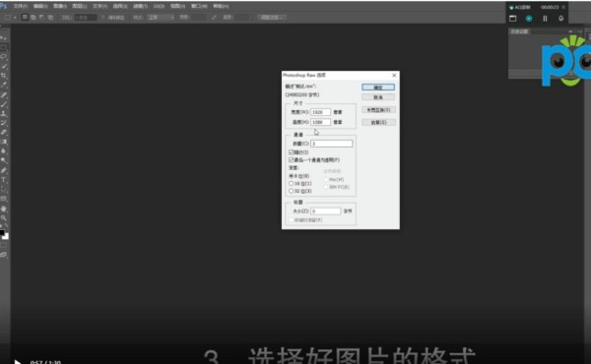Open the 3D menu
This screenshot has width=591, height=364.
click(159, 6)
